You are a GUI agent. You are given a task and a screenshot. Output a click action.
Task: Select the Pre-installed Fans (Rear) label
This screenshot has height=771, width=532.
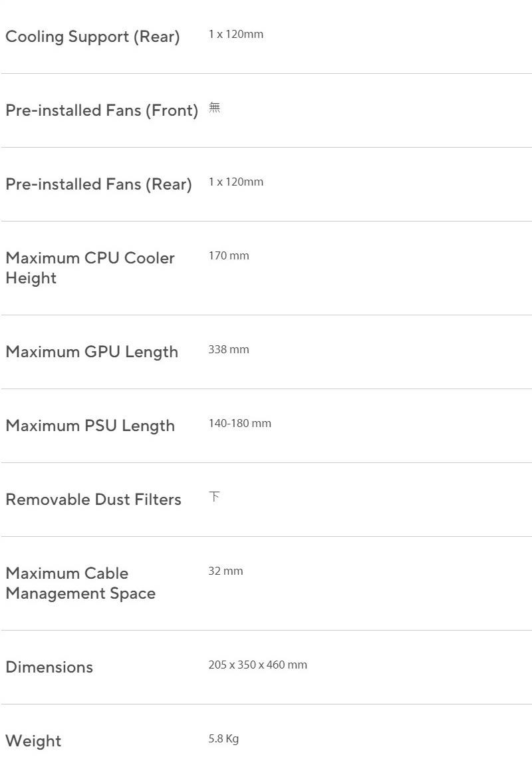(x=98, y=184)
